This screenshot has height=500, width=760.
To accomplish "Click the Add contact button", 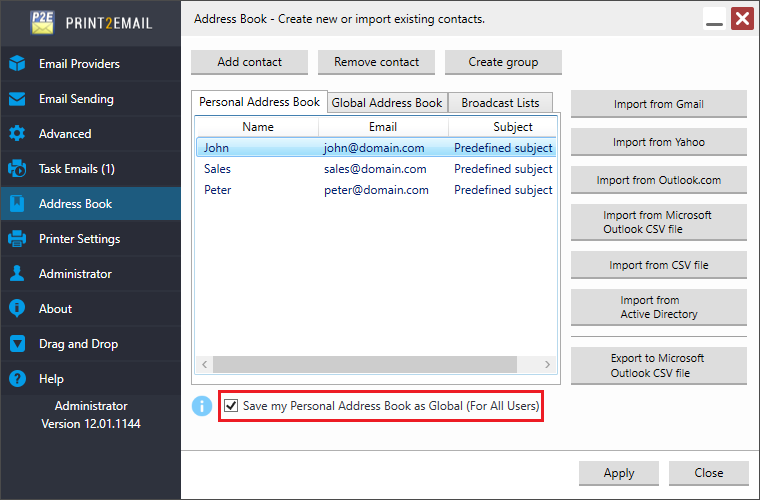I will pos(250,62).
